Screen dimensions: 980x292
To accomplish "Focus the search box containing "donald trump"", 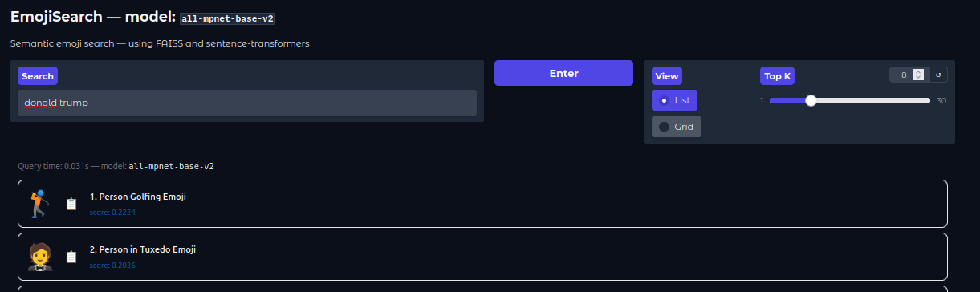I will [x=247, y=103].
